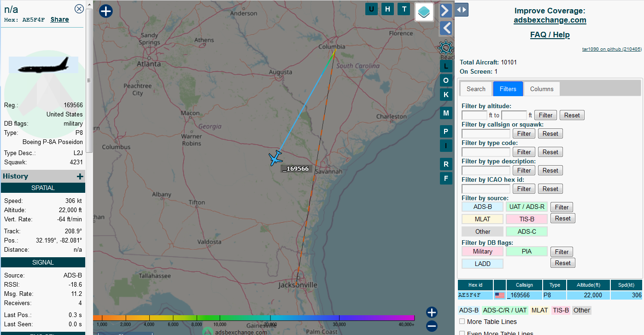The height and width of the screenshot is (335, 644).
Task: Switch to the Filters tab
Action: tap(508, 89)
